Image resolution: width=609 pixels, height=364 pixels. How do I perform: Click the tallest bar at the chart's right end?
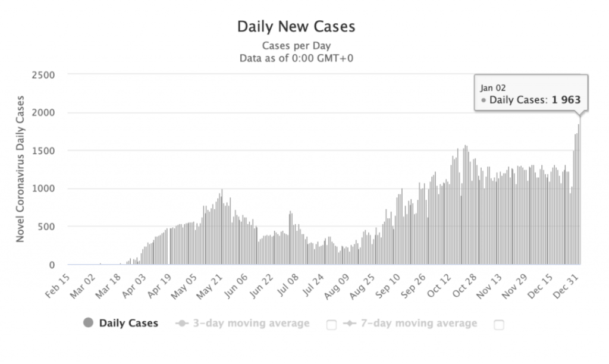click(580, 190)
